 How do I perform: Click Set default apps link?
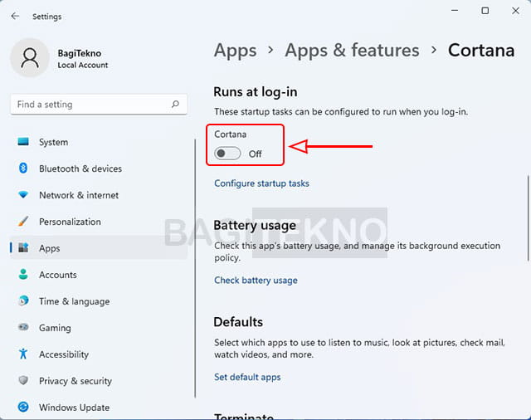(x=247, y=377)
